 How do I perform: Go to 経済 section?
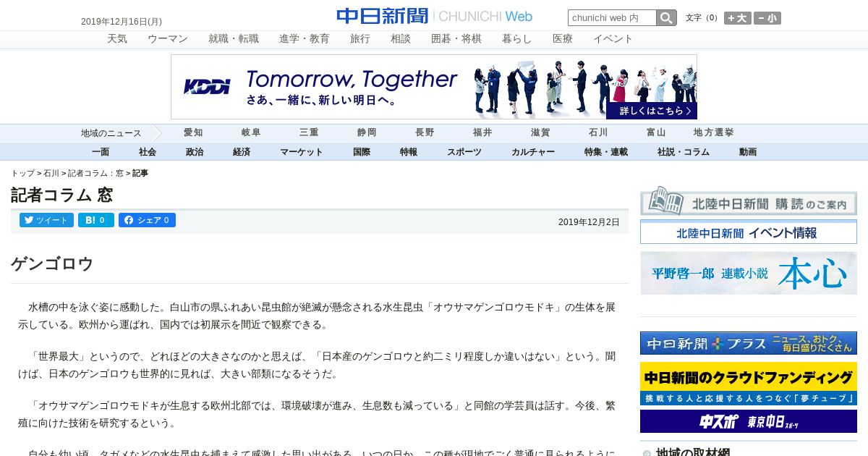pos(242,152)
